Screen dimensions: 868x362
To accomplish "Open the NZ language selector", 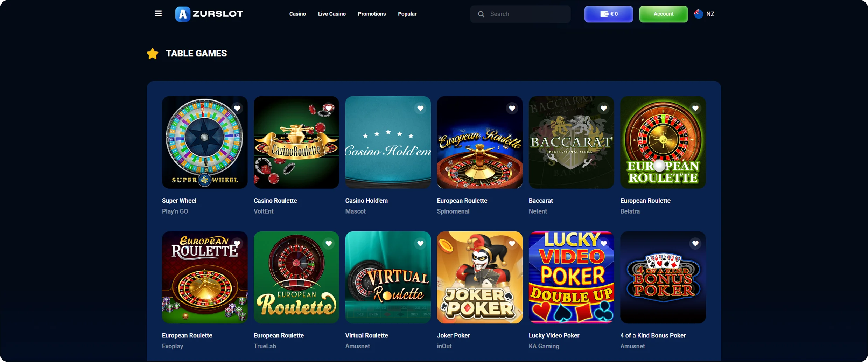I will (x=704, y=14).
